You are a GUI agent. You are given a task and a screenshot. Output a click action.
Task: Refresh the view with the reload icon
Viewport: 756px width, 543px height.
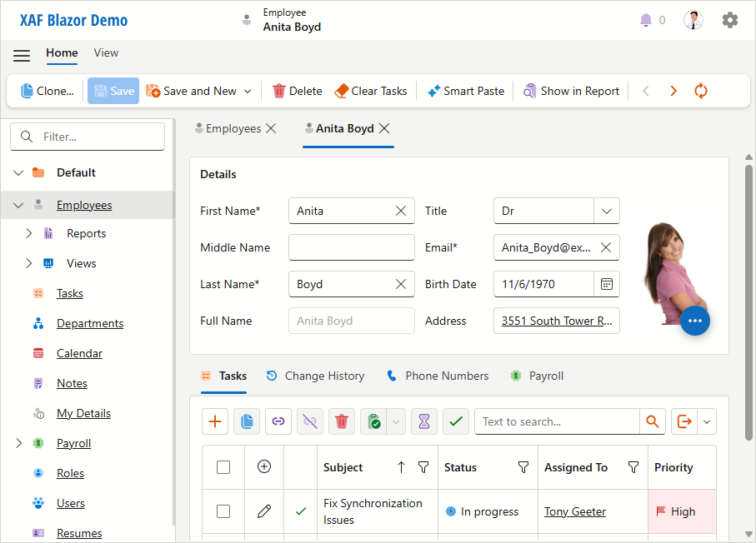point(700,91)
